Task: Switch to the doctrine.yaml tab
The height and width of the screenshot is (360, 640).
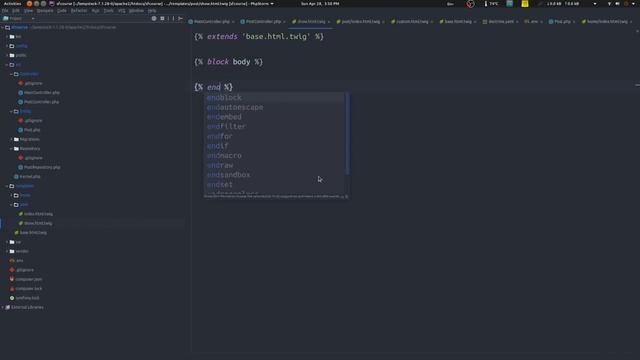Action: point(501,22)
